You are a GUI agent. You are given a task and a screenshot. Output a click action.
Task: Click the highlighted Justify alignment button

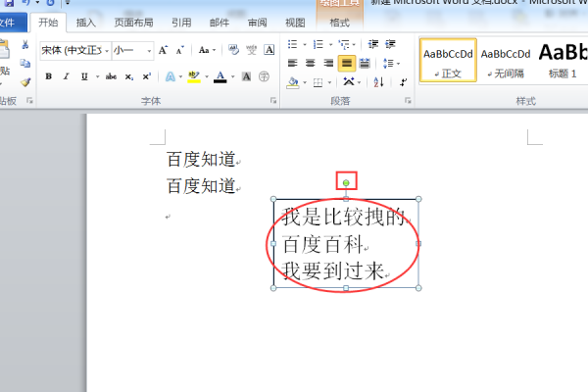347,63
